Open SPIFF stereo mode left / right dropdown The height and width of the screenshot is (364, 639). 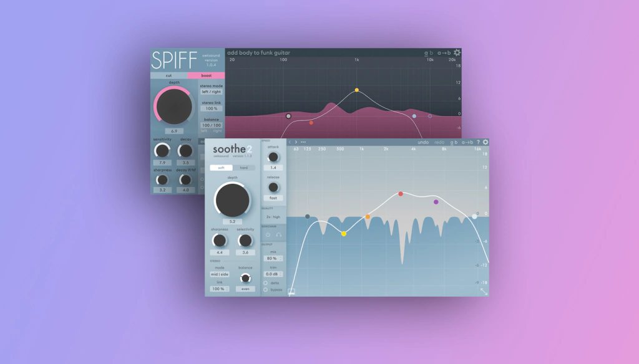click(212, 92)
